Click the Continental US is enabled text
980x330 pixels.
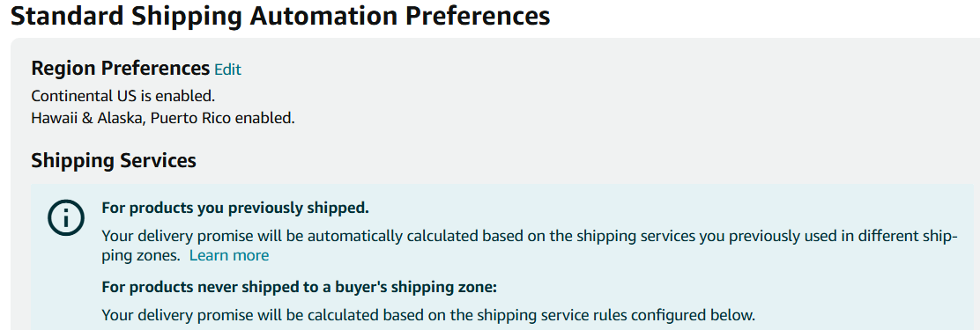click(123, 96)
